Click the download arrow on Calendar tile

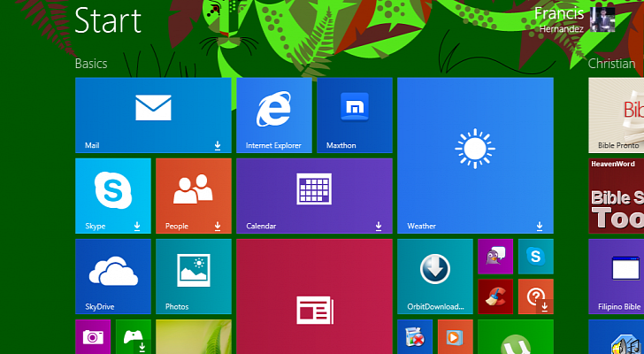379,226
